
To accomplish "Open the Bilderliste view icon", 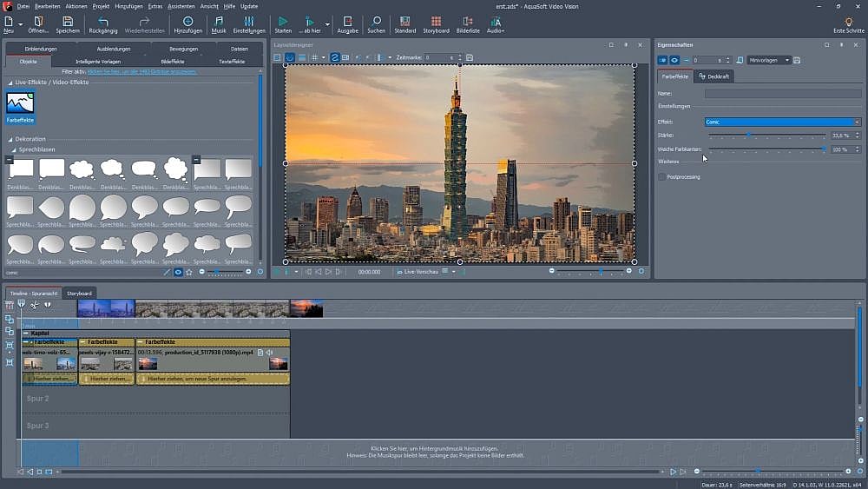I will (468, 21).
